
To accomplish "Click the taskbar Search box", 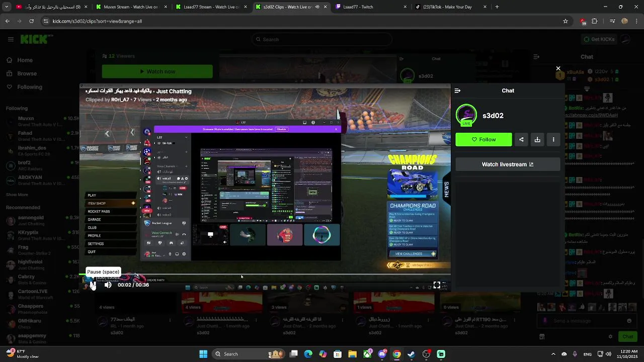I will tap(249, 354).
